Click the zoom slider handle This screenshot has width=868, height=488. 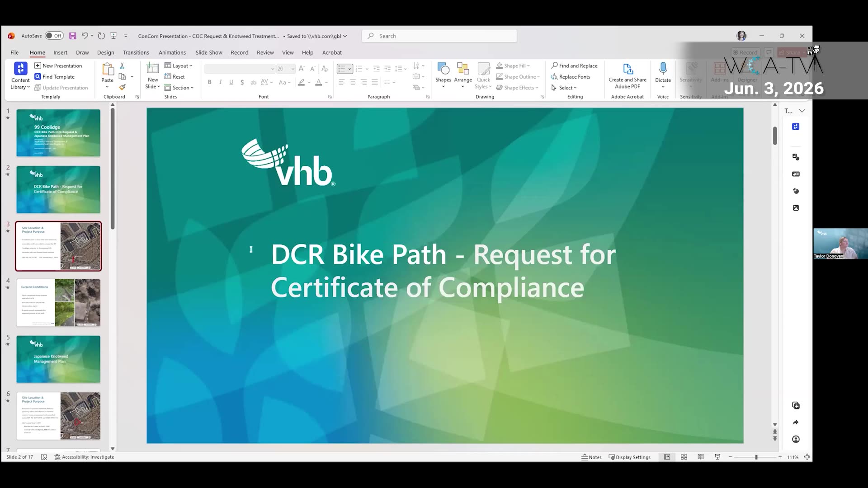(756, 457)
